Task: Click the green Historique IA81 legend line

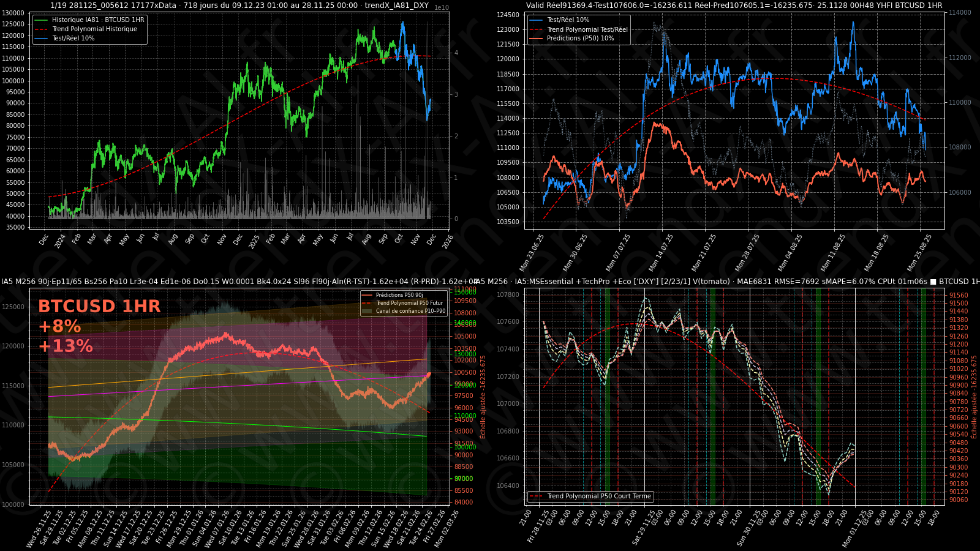Action: [x=41, y=20]
